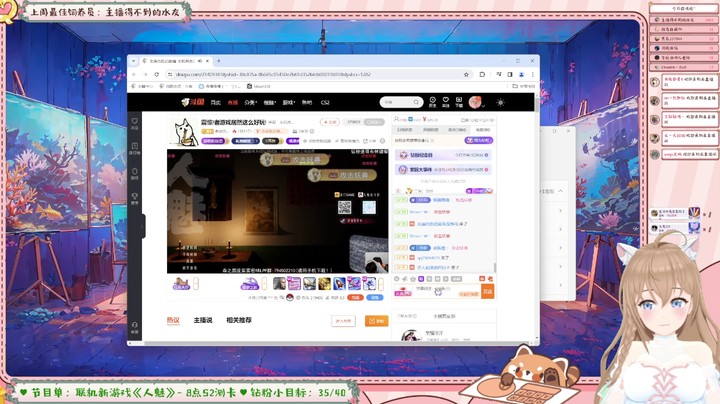Viewport: 720px width, 404px height.
Task: Click the Douyu logo
Action: tap(192, 102)
